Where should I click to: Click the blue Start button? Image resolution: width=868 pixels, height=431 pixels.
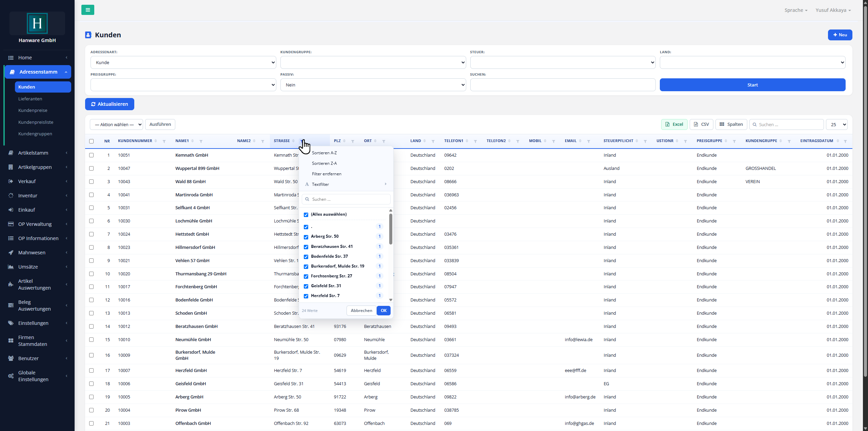tap(752, 85)
